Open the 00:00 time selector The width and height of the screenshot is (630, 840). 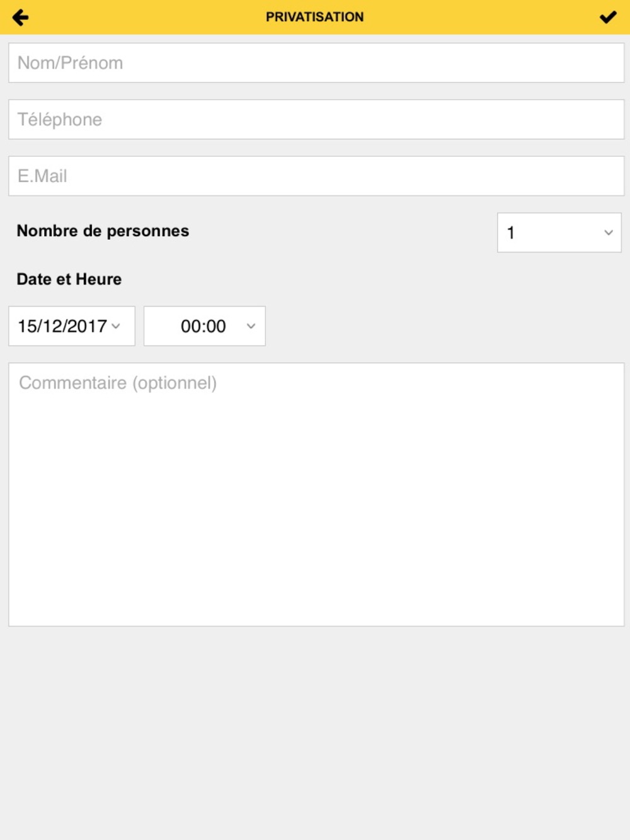pos(205,326)
